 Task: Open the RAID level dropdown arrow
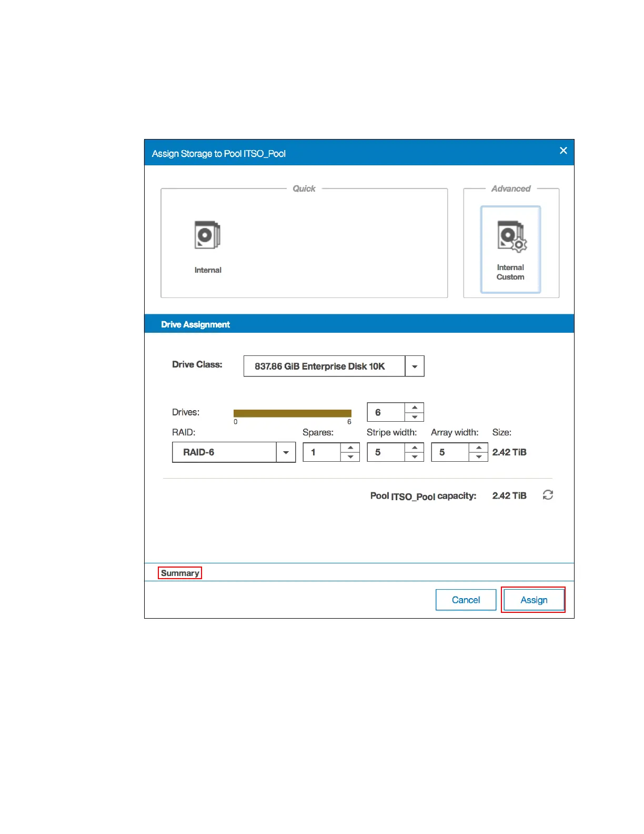coord(286,452)
